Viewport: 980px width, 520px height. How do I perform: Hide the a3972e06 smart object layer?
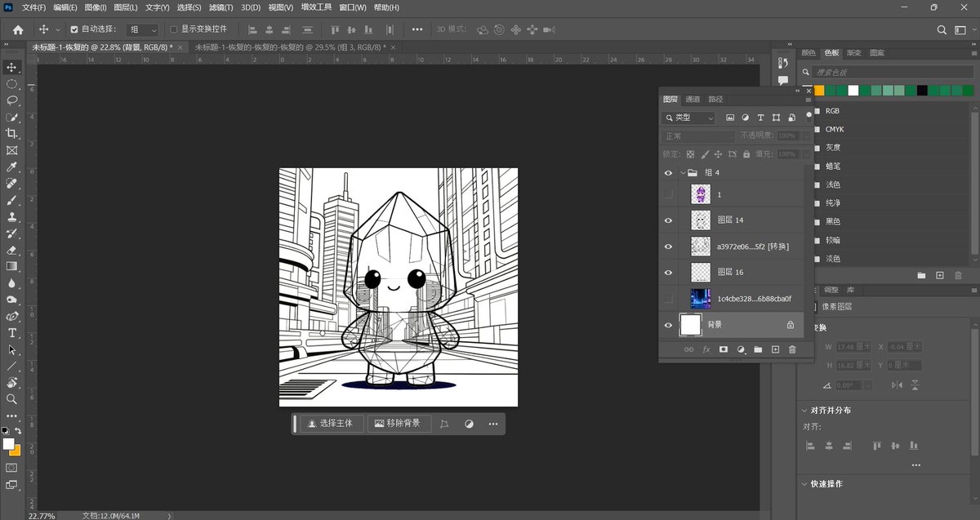[x=669, y=247]
